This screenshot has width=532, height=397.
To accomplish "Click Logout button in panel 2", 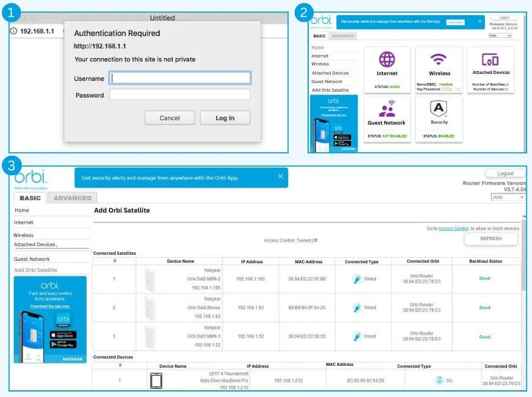I will (x=504, y=17).
